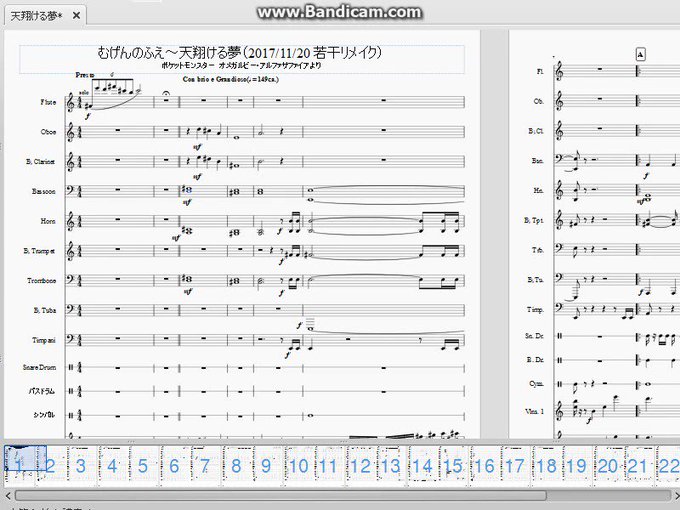The image size is (680, 510).
Task: Select the Sn. Dr. short label
Action: [x=534, y=336]
